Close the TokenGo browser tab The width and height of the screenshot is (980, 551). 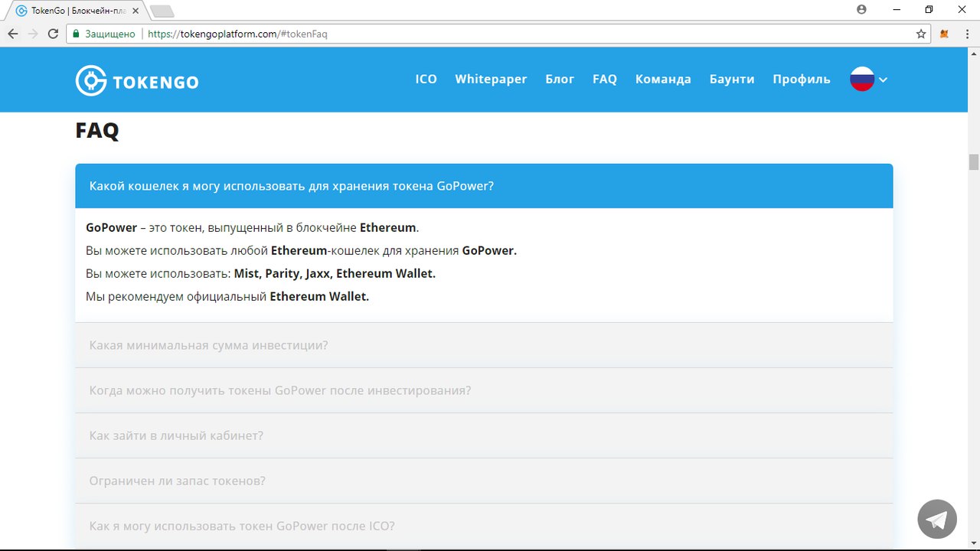pyautogui.click(x=137, y=11)
